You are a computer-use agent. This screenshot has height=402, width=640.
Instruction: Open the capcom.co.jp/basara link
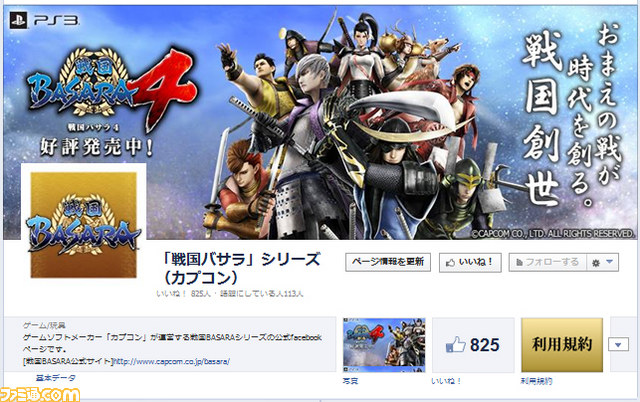pos(171,361)
